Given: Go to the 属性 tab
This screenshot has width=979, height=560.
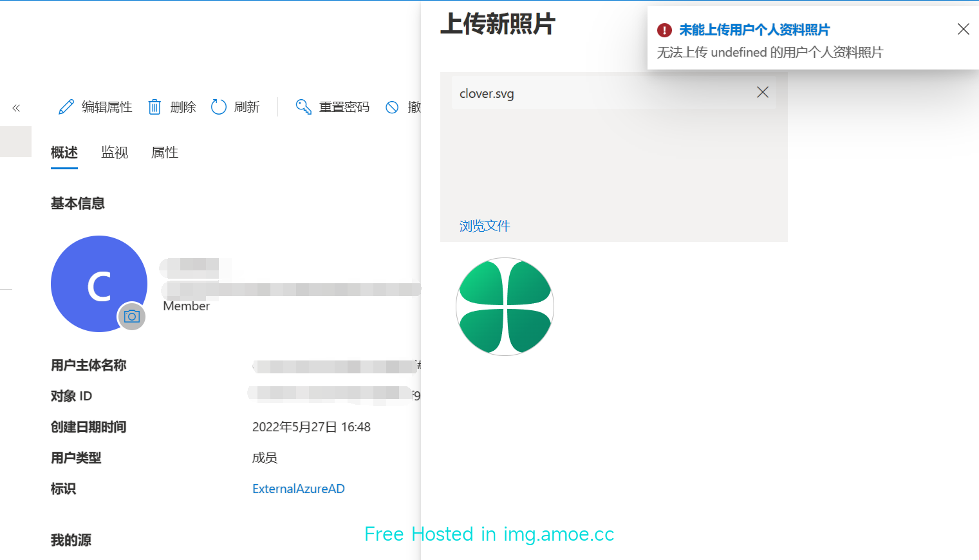Looking at the screenshot, I should 165,153.
